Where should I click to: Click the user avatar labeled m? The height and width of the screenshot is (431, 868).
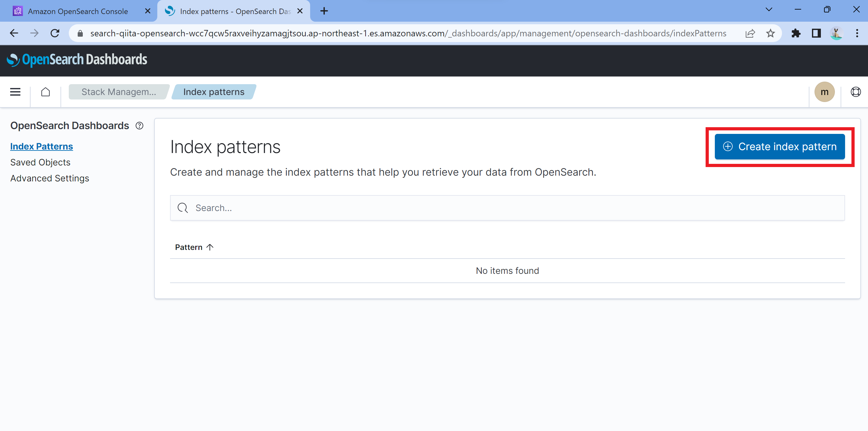coord(824,92)
